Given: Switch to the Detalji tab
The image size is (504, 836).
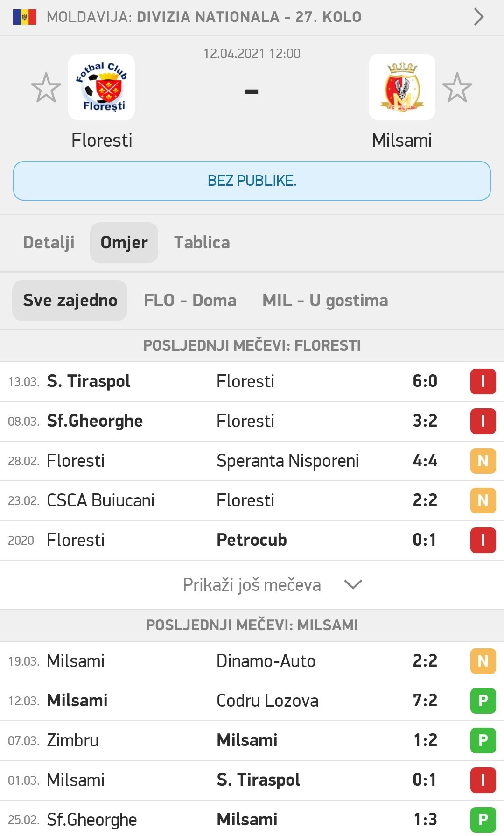Looking at the screenshot, I should tap(49, 243).
